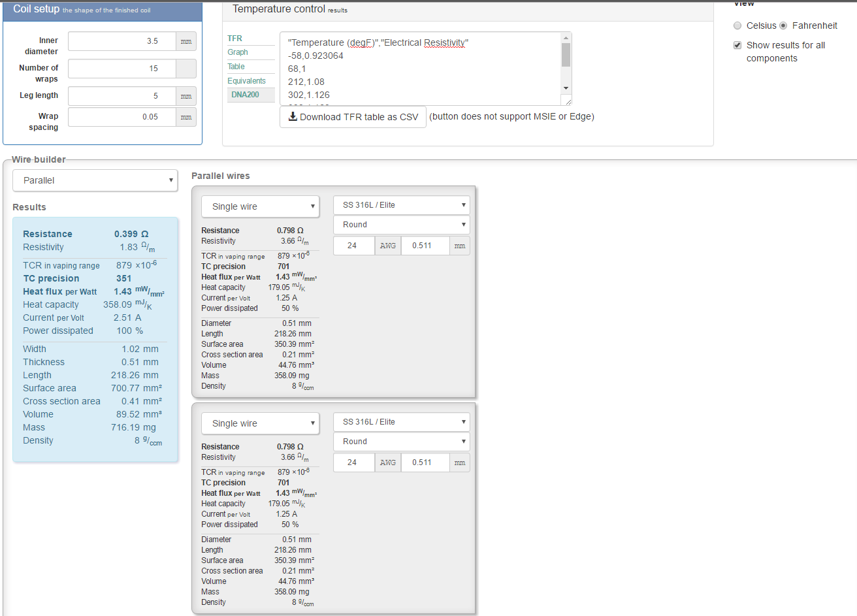Open the Equivalents tab
857x616 pixels.
(246, 81)
